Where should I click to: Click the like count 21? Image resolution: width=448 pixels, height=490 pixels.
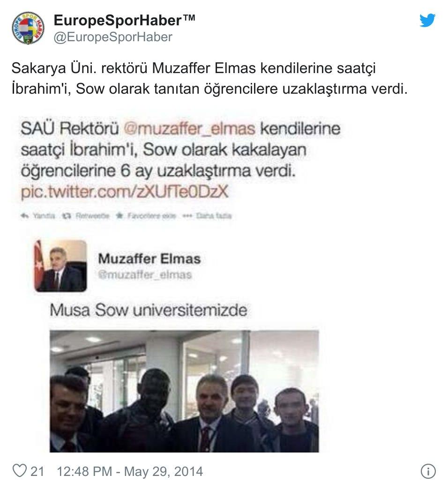point(37,471)
